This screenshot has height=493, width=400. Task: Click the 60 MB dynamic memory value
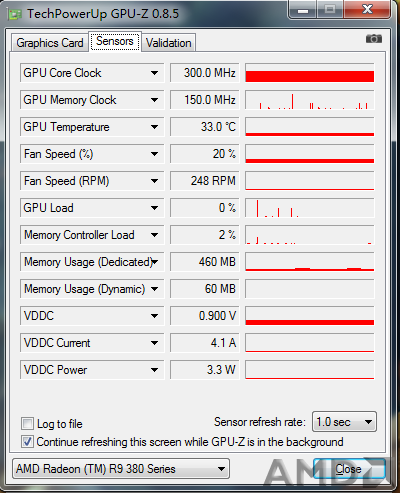coord(205,289)
